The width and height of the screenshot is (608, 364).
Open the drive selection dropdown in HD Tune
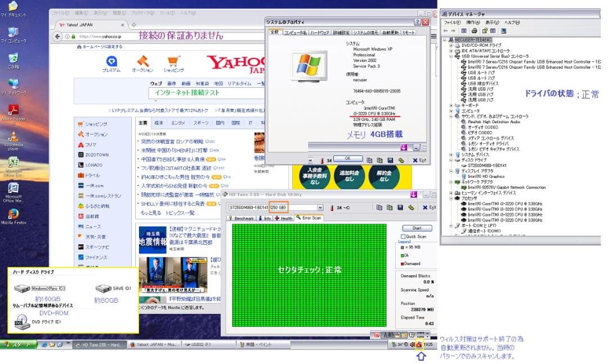point(320,208)
